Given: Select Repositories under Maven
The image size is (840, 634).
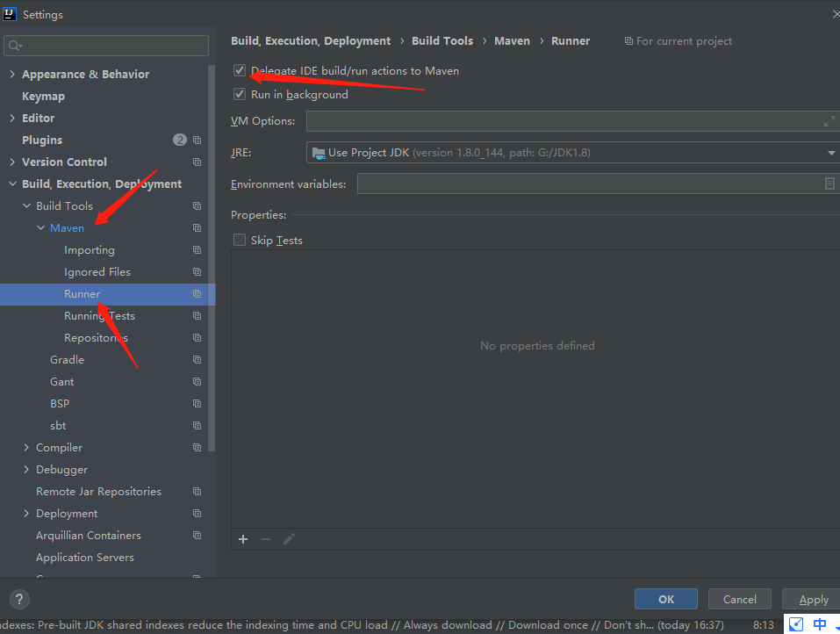Looking at the screenshot, I should (96, 337).
